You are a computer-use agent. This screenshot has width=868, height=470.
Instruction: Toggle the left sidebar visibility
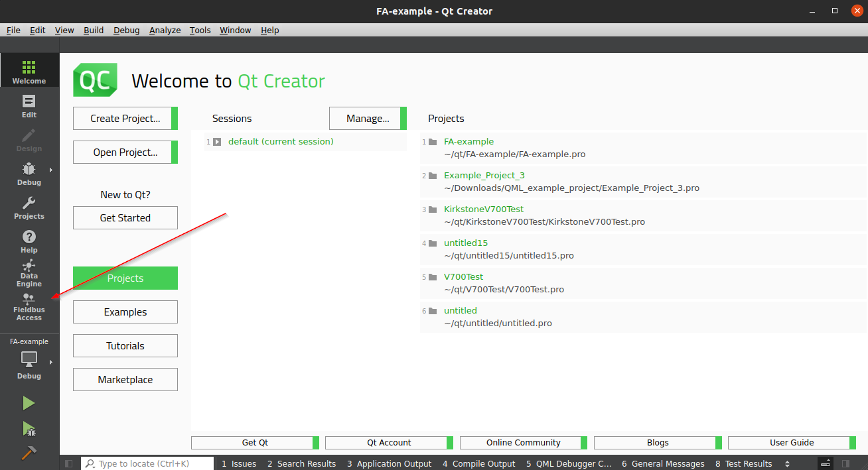pyautogui.click(x=69, y=463)
